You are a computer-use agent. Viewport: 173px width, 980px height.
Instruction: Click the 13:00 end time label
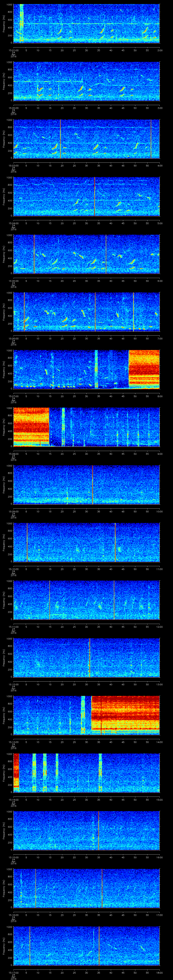click(159, 684)
